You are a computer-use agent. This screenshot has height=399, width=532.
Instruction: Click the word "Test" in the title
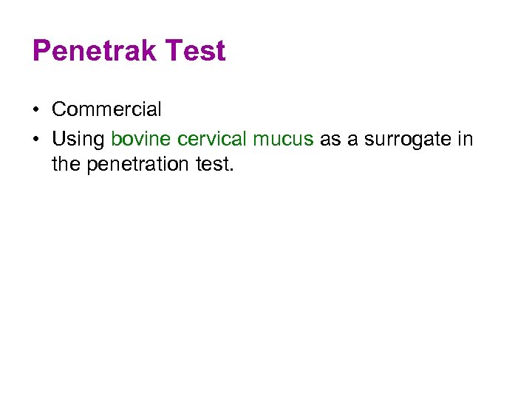pos(195,51)
